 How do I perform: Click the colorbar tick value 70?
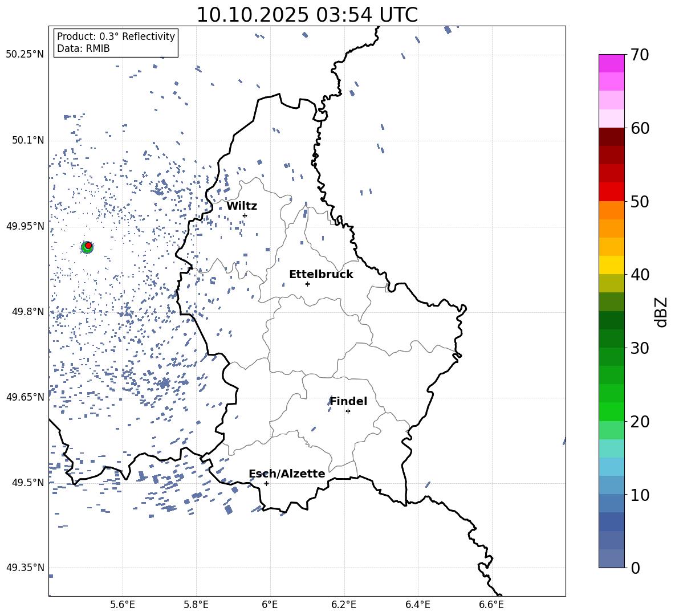point(640,55)
